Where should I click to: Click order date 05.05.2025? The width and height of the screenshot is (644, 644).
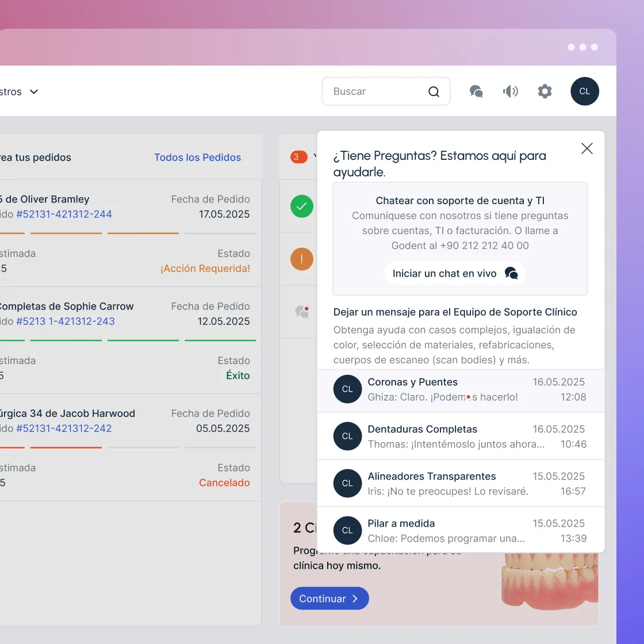click(223, 428)
